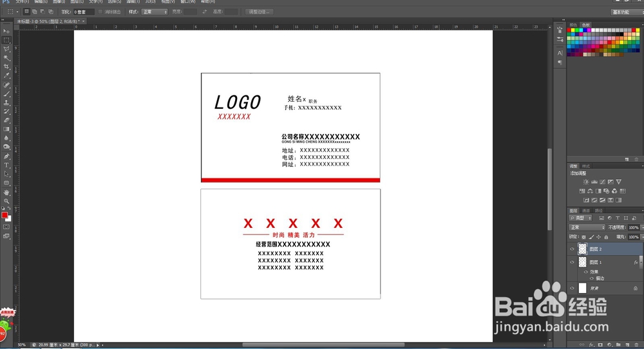Toggle the 消除锯齿 anti-alias checkbox
Viewport: 644px width, 349px height.
click(100, 12)
